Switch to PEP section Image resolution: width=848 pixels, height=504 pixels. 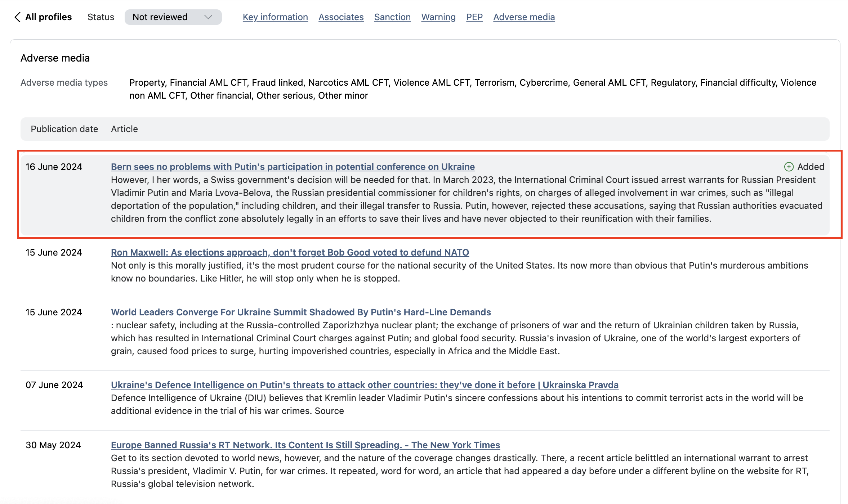pyautogui.click(x=474, y=17)
